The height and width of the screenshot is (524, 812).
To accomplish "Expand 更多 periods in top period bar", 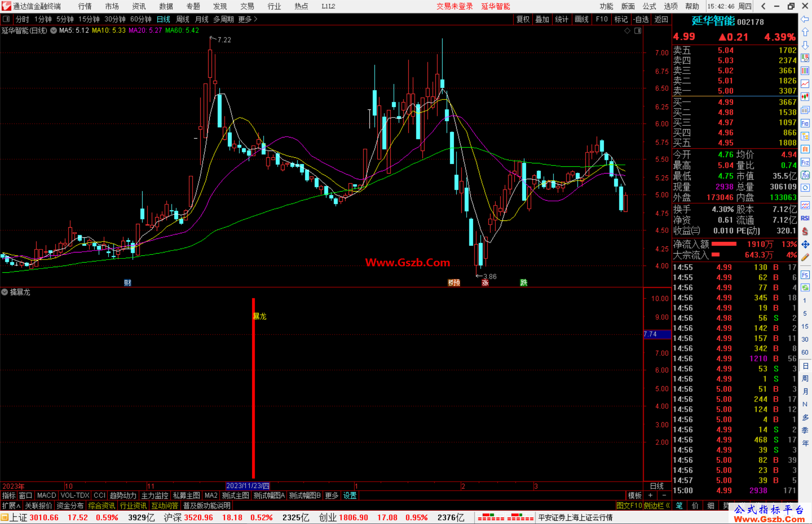I will tap(248, 19).
